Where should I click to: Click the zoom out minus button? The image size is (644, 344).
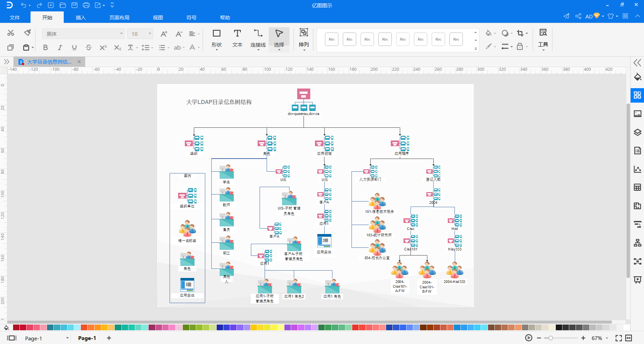click(x=539, y=338)
